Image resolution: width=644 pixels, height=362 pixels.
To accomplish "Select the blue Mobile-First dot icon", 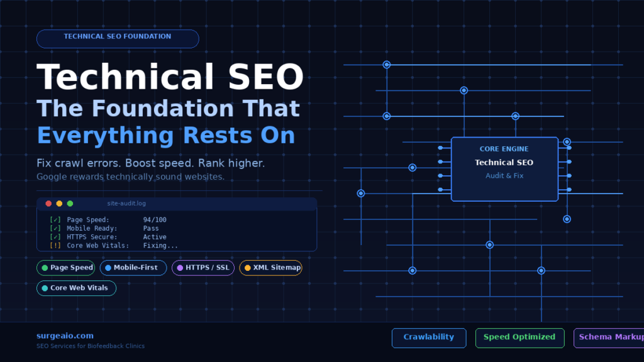I will click(x=107, y=268).
